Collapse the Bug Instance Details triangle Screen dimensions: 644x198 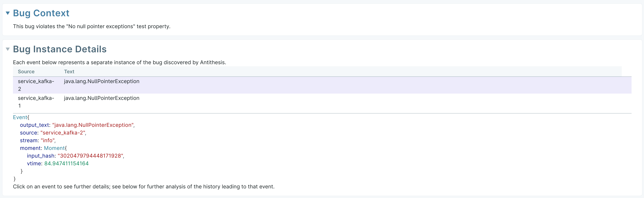pos(8,49)
